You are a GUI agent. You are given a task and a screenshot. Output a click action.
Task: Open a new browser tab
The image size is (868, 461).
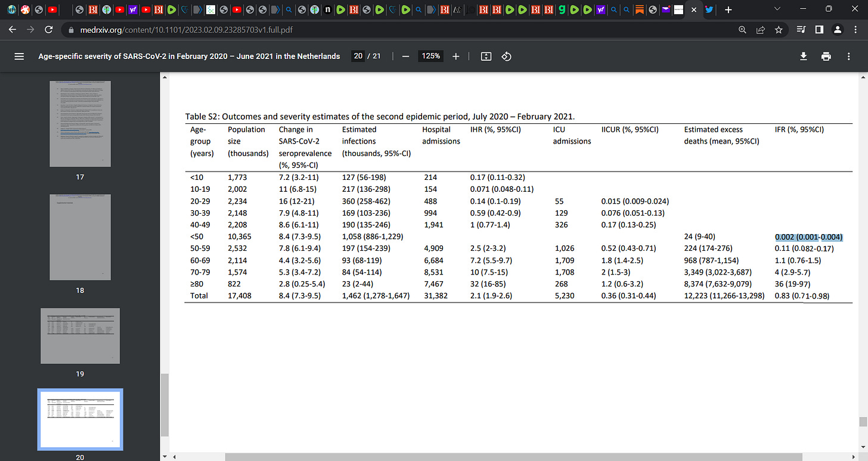click(x=728, y=10)
